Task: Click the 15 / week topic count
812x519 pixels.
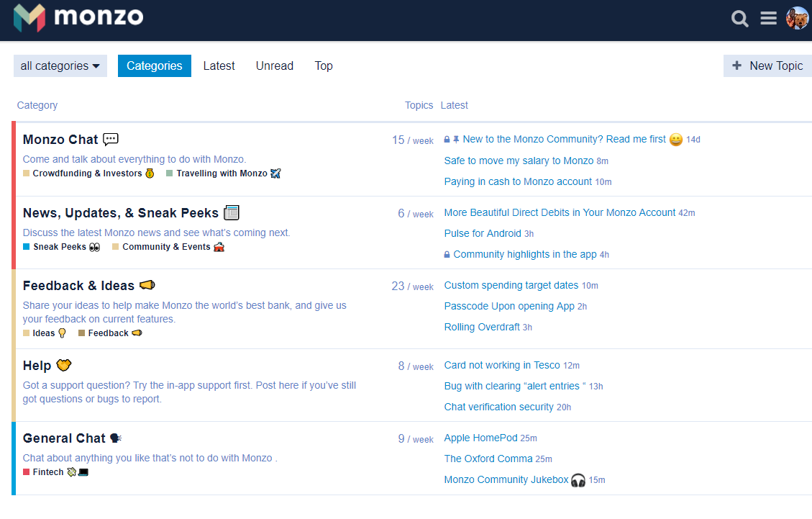Action: click(x=412, y=140)
